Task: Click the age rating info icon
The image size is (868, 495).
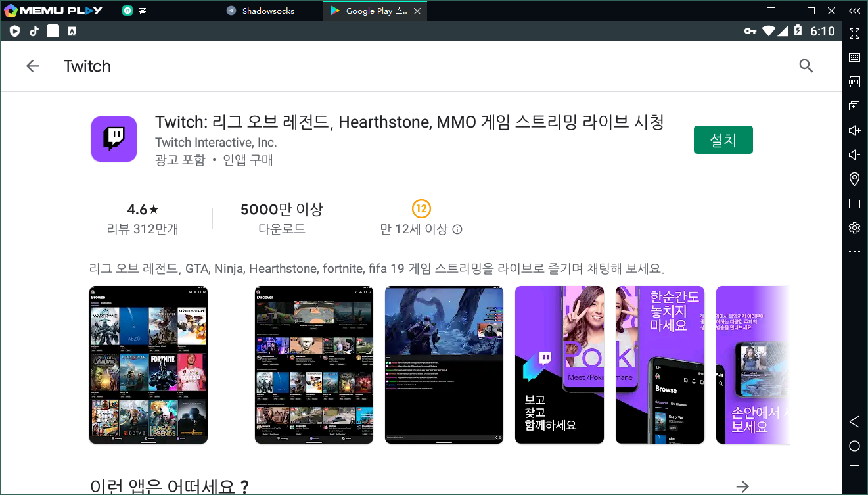Action: click(457, 229)
